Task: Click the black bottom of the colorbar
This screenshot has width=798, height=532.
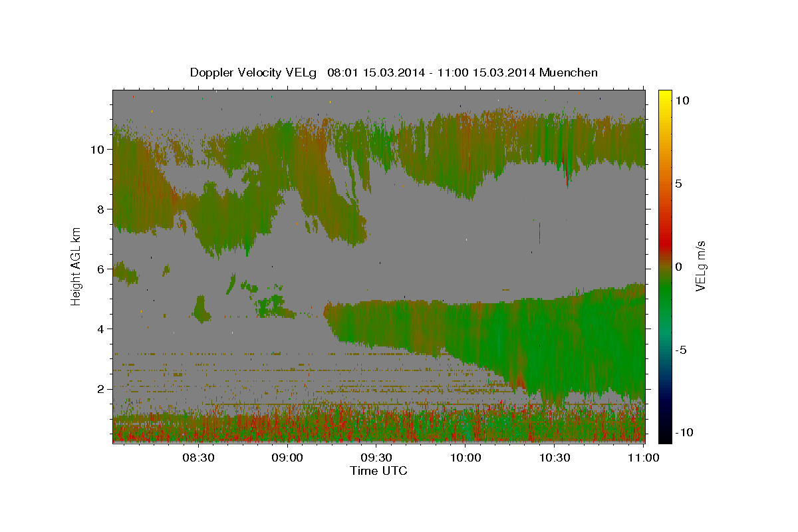Action: pos(664,436)
